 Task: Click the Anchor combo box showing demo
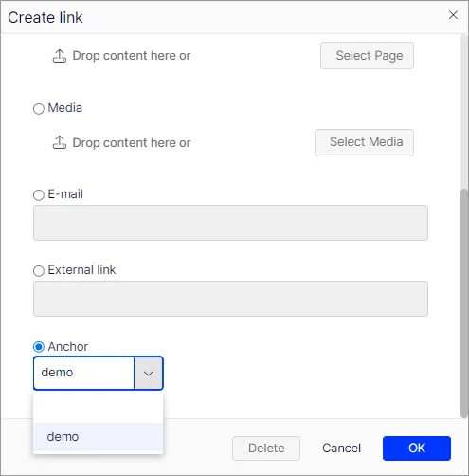pos(99,374)
